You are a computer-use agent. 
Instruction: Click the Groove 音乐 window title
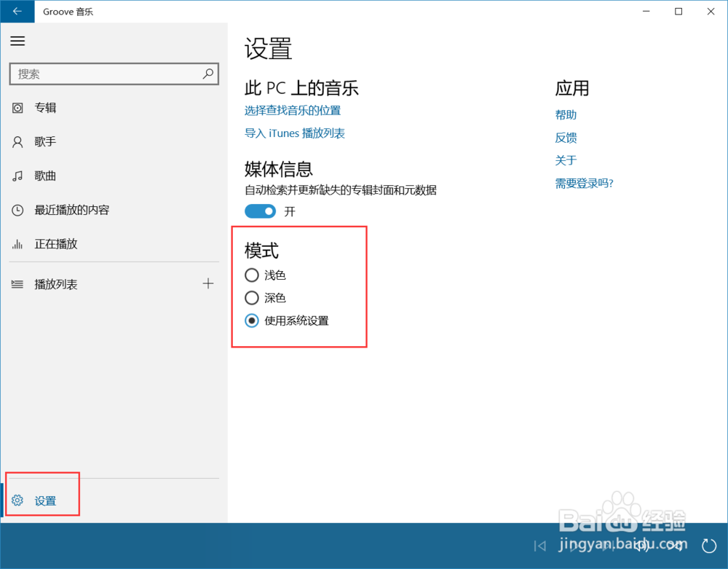[x=68, y=12]
